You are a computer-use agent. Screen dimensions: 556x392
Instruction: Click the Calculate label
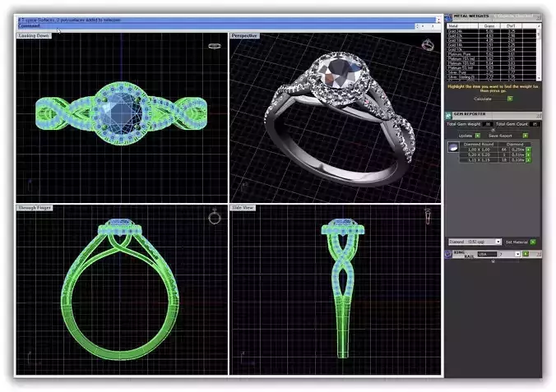pyautogui.click(x=483, y=99)
